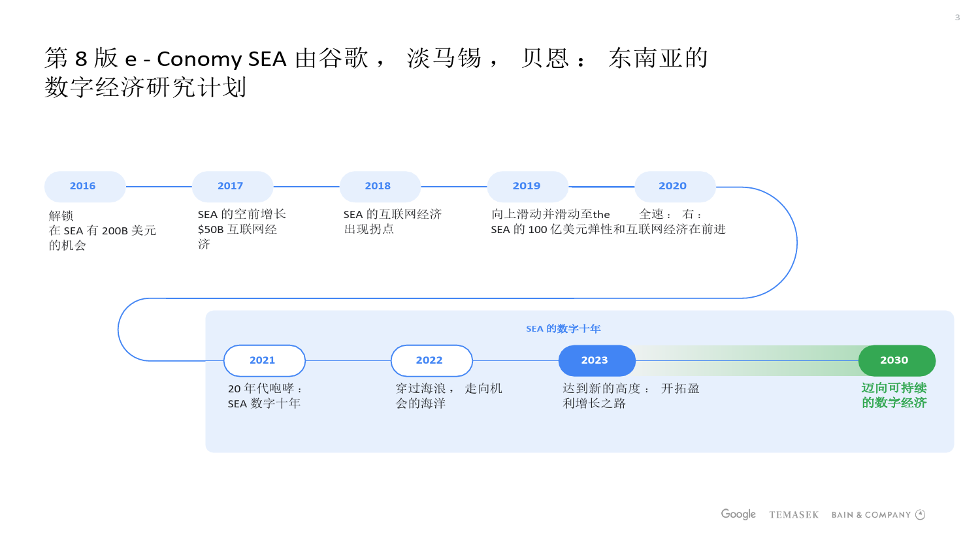Click the text 的机会 under 2016
Image resolution: width=980 pixels, height=551 pixels.
pyautogui.click(x=67, y=245)
